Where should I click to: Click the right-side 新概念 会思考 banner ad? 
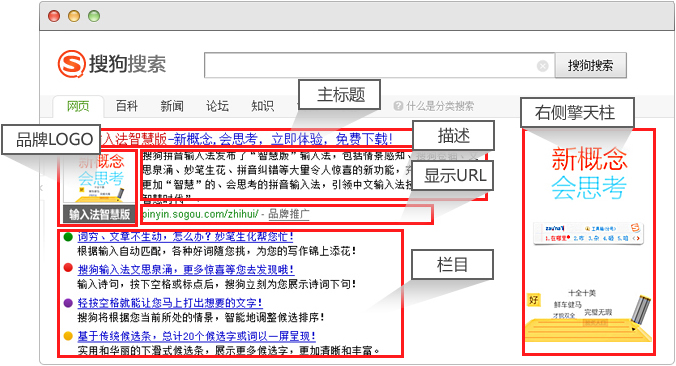589,242
